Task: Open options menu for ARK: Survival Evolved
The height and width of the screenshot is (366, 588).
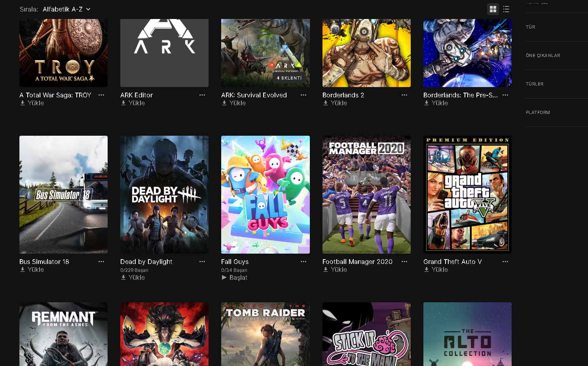Action: click(303, 95)
